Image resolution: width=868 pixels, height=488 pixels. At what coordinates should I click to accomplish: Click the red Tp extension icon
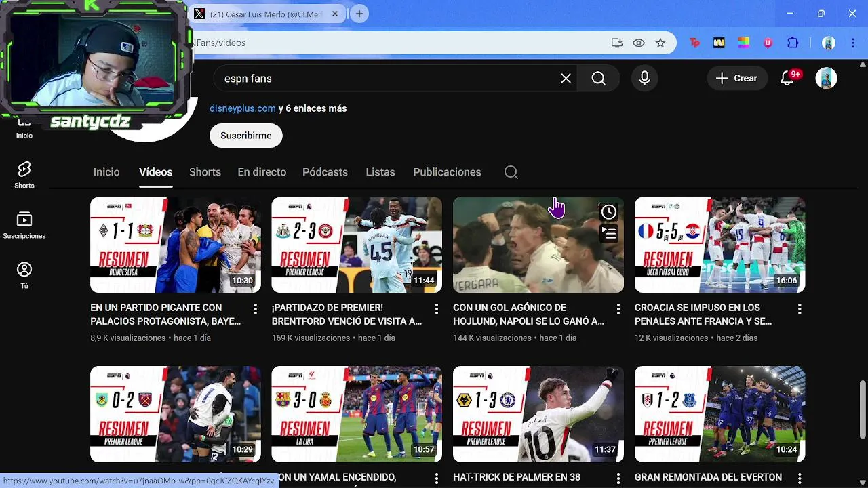694,43
